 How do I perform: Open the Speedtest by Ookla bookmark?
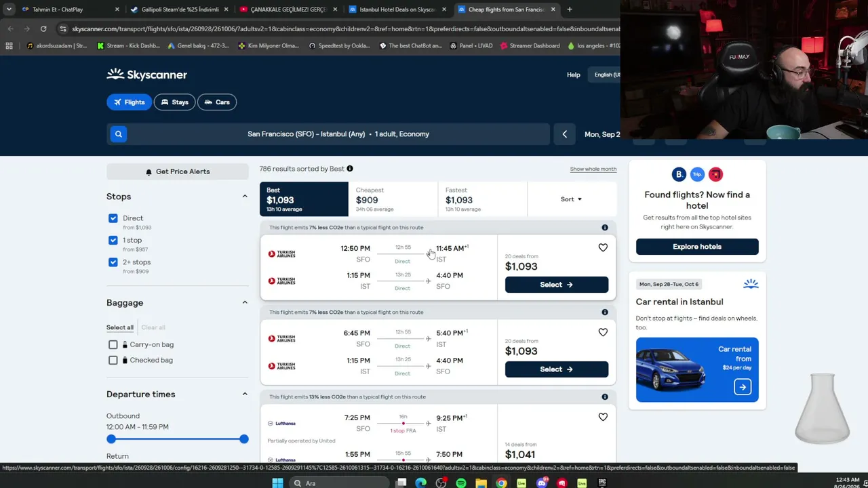[339, 46]
